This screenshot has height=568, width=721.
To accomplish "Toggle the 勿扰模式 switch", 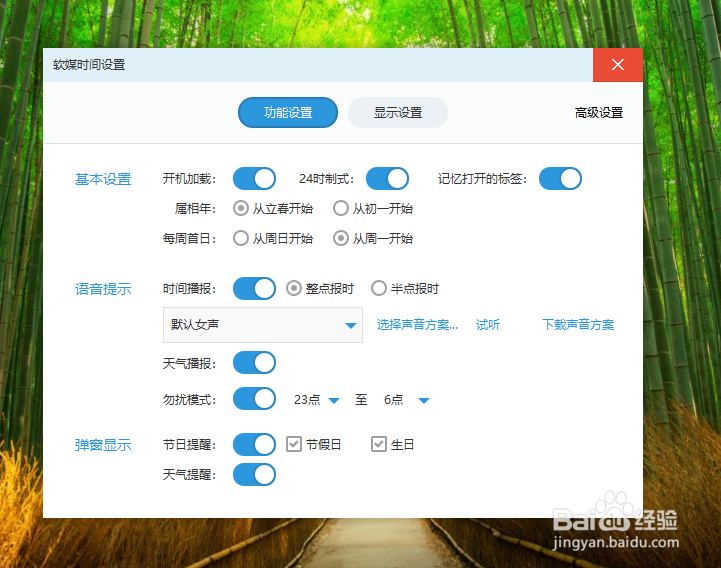I will (x=254, y=399).
